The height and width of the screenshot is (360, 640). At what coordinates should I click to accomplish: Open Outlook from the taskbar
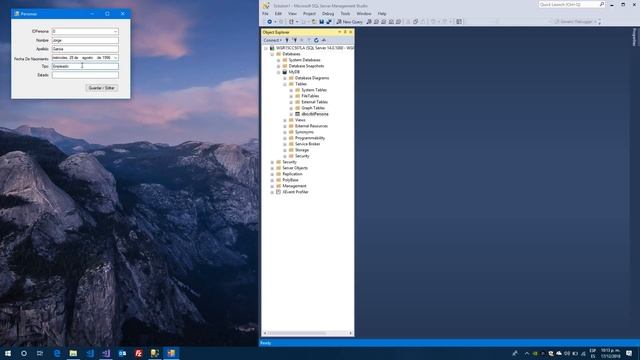pyautogui.click(x=122, y=353)
